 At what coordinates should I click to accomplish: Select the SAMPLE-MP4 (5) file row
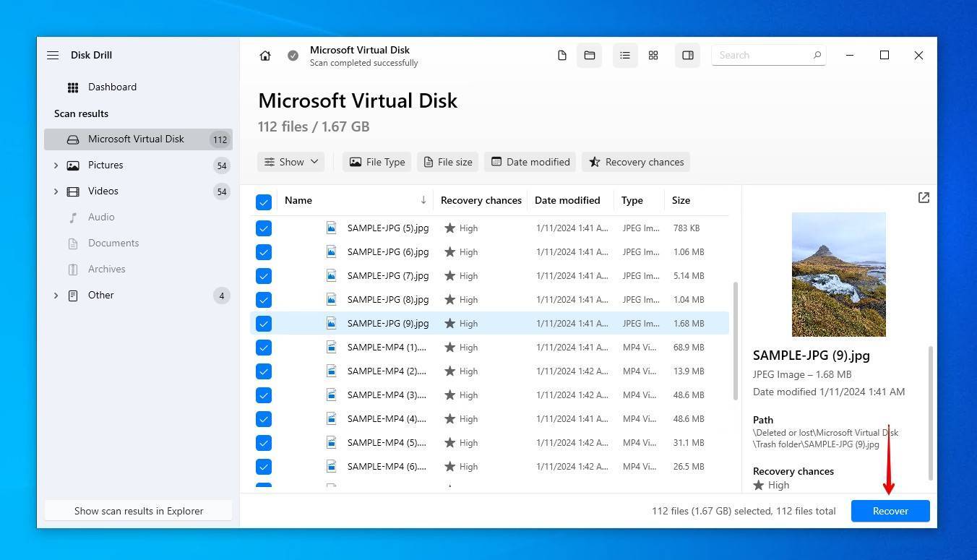point(489,443)
